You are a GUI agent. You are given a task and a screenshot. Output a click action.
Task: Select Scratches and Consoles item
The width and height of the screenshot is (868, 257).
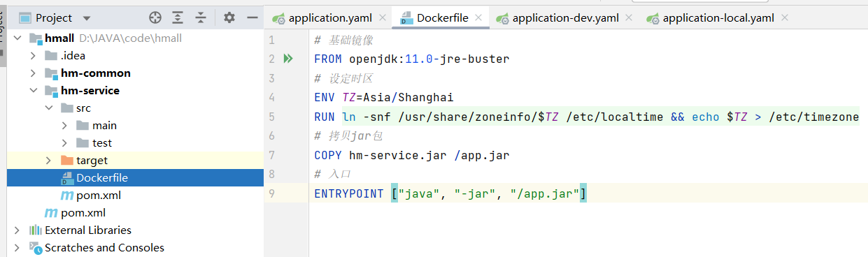tap(105, 248)
